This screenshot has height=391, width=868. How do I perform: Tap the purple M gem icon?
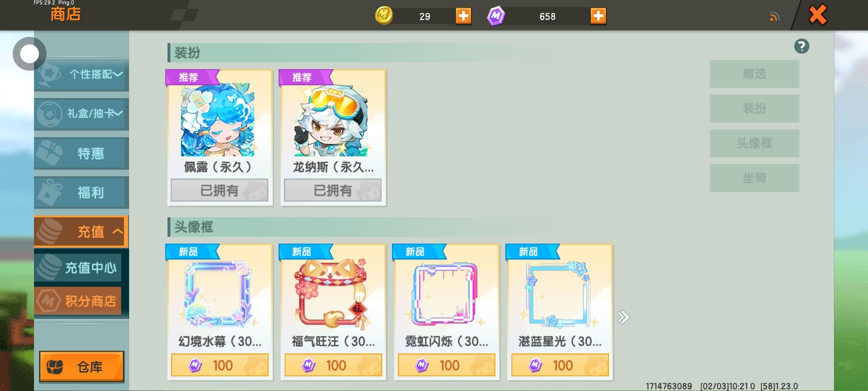(x=496, y=16)
